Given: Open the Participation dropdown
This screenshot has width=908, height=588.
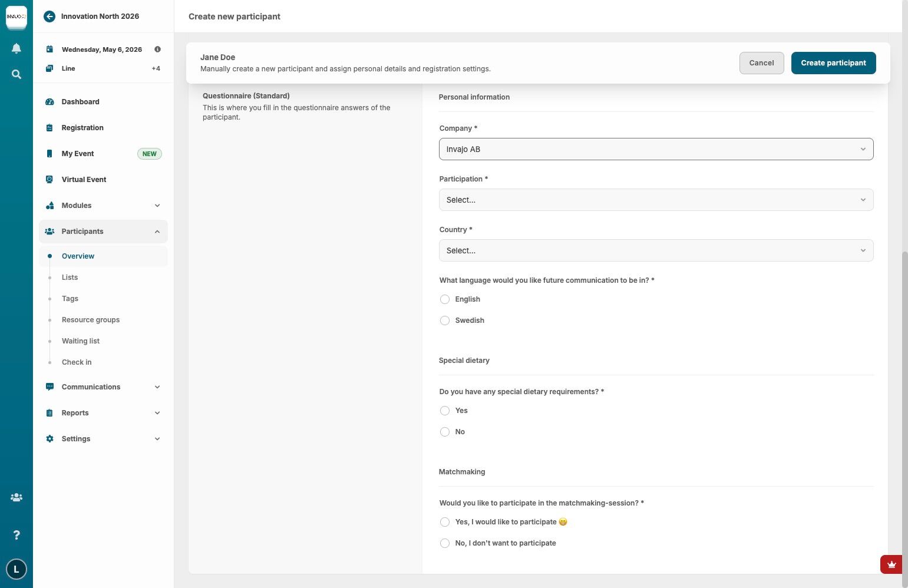Looking at the screenshot, I should coord(656,200).
